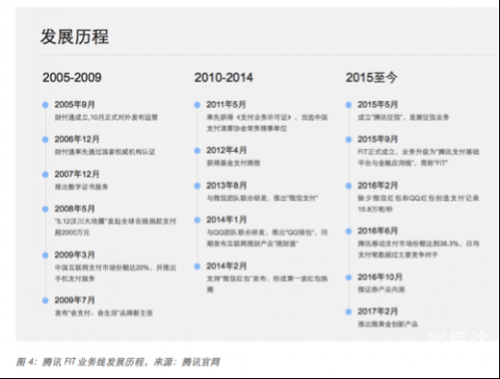500x379 pixels.
Task: Select the 2014年2月 date label
Action: pos(227,266)
